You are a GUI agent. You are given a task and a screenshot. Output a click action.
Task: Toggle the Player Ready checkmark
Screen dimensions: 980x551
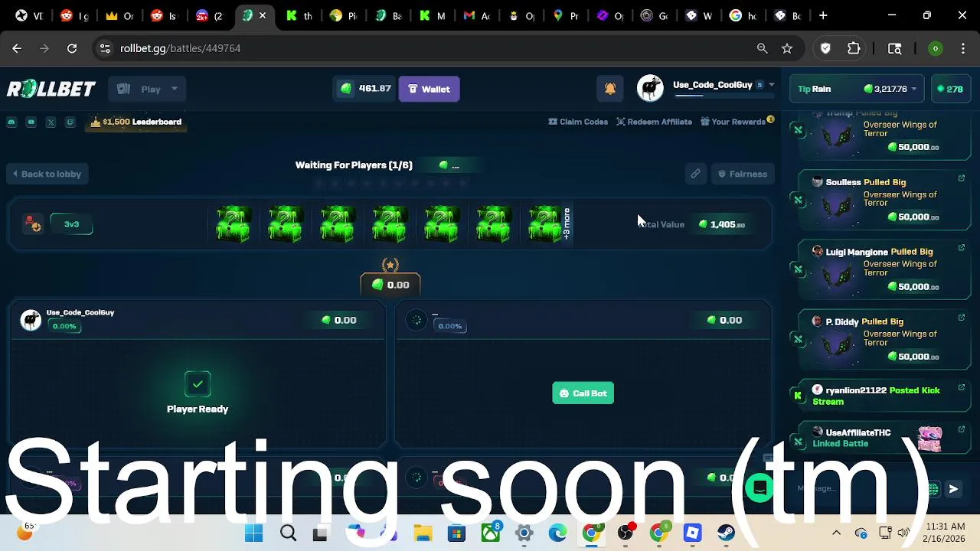(x=198, y=384)
